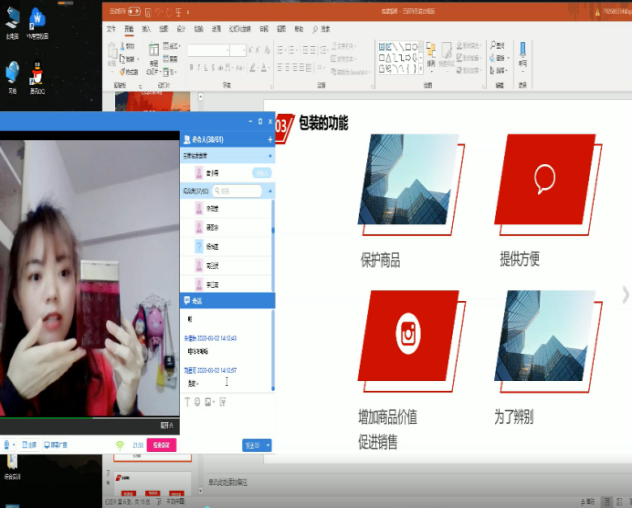
Task: Click the Paste icon in the ribbon
Action: [x=112, y=52]
